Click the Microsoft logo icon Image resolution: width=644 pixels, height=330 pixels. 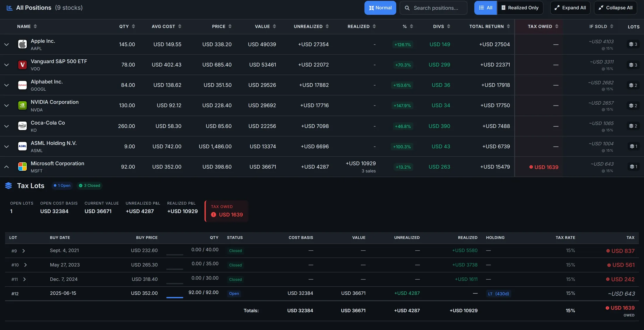22,167
